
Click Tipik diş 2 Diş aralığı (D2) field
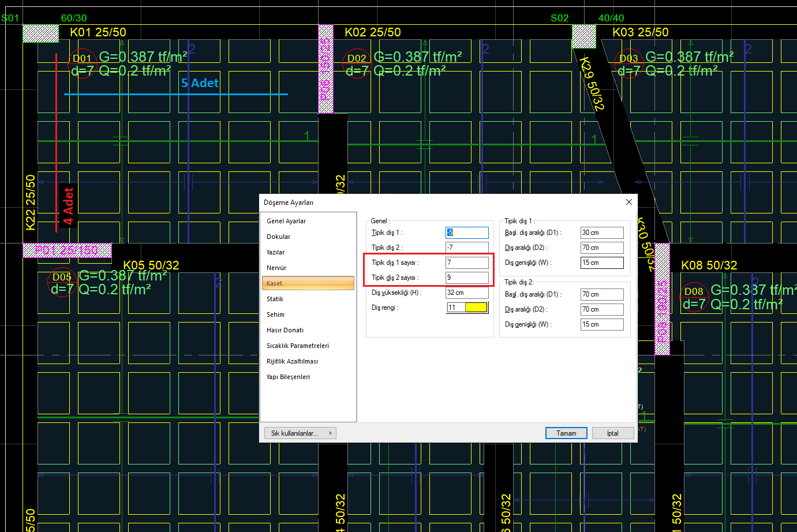pos(602,309)
